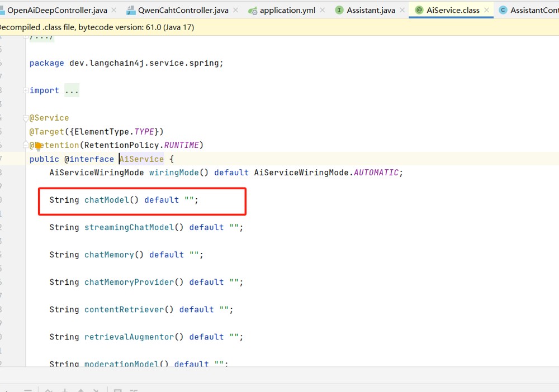
Task: Click the @Target annotation
Action: (x=47, y=132)
